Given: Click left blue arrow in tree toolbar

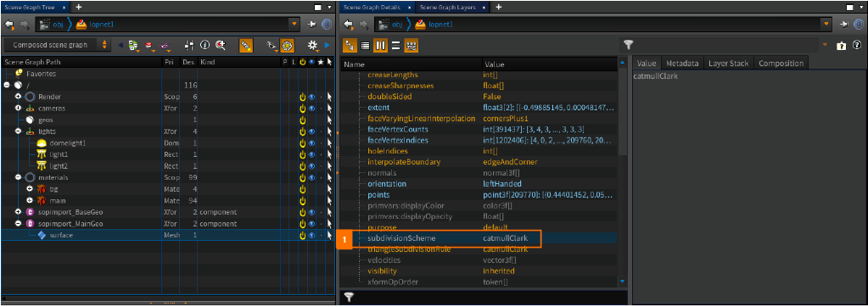Looking at the screenshot, I should 120,45.
